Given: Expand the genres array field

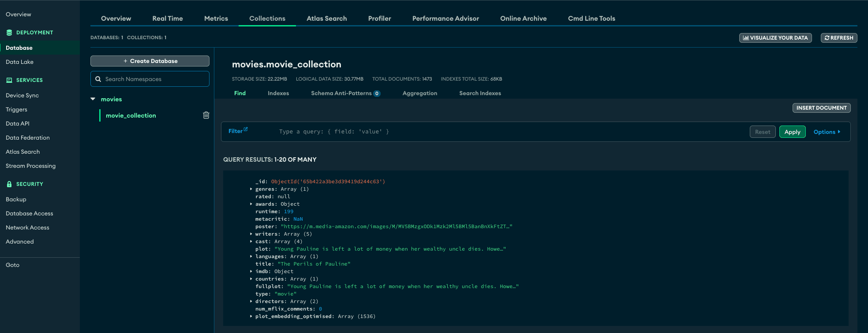Looking at the screenshot, I should 251,189.
